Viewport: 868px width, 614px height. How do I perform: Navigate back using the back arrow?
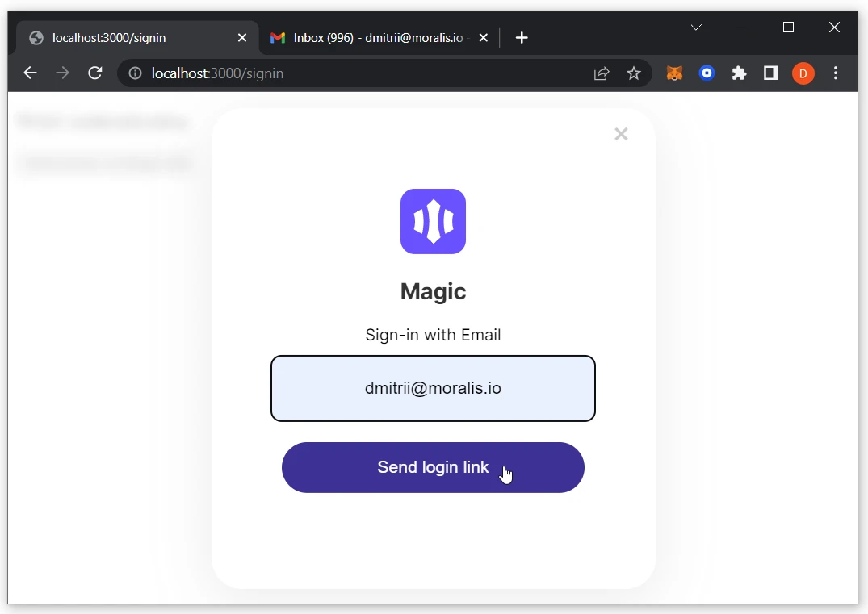click(30, 73)
